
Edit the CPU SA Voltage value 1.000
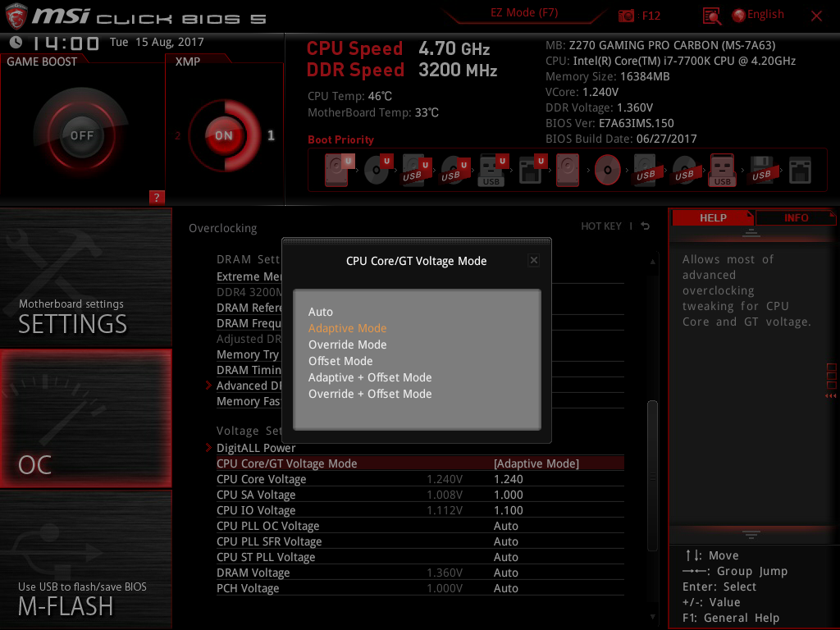pos(508,495)
